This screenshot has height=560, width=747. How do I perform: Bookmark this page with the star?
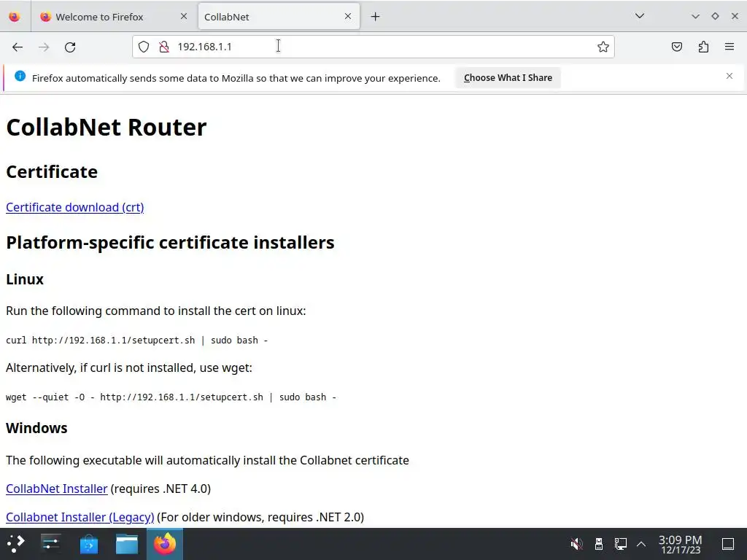point(603,47)
